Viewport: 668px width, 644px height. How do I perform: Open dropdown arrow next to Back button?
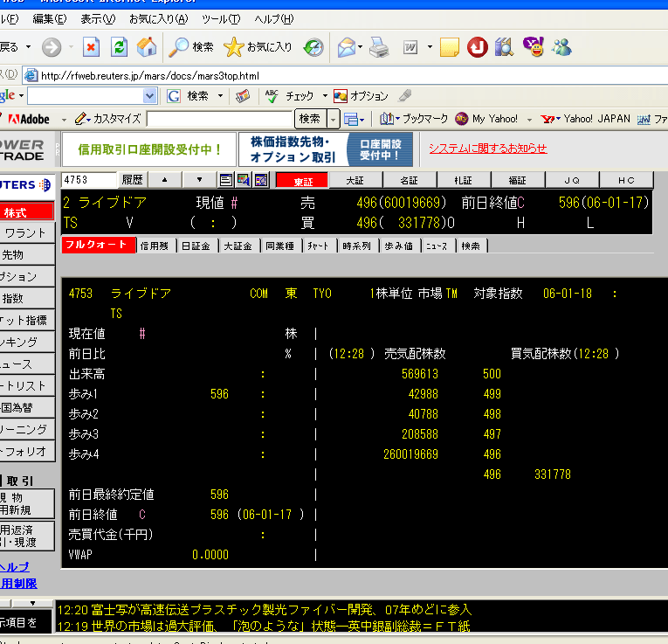tap(29, 47)
